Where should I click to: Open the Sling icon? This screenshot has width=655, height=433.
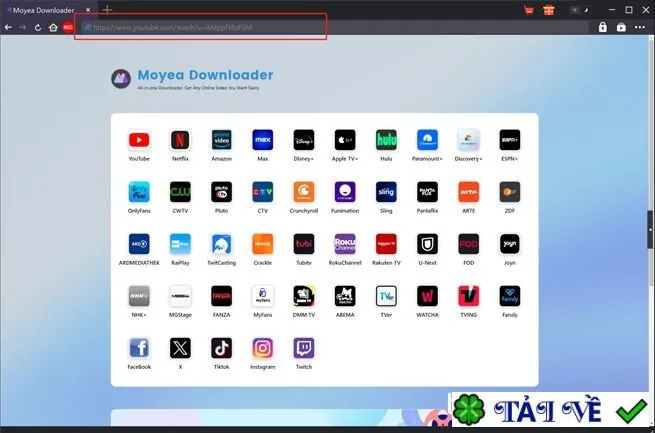pos(386,192)
